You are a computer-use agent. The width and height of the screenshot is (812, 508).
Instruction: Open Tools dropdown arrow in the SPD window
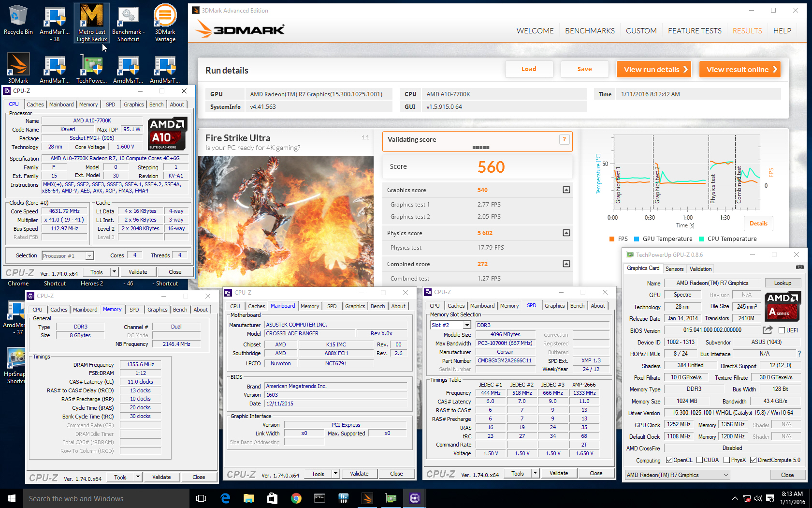pyautogui.click(x=535, y=473)
